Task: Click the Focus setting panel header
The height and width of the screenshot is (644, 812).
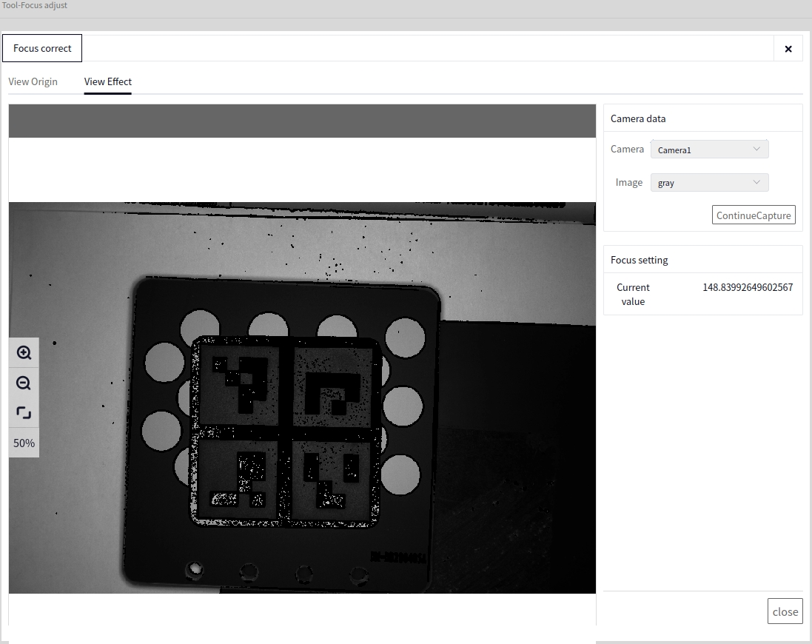Action: point(702,260)
